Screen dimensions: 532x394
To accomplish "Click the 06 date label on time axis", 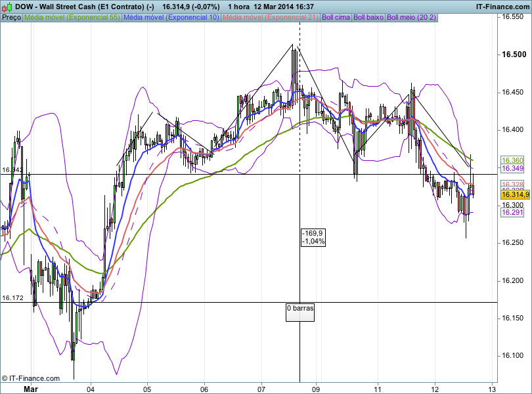I will pyautogui.click(x=204, y=389).
